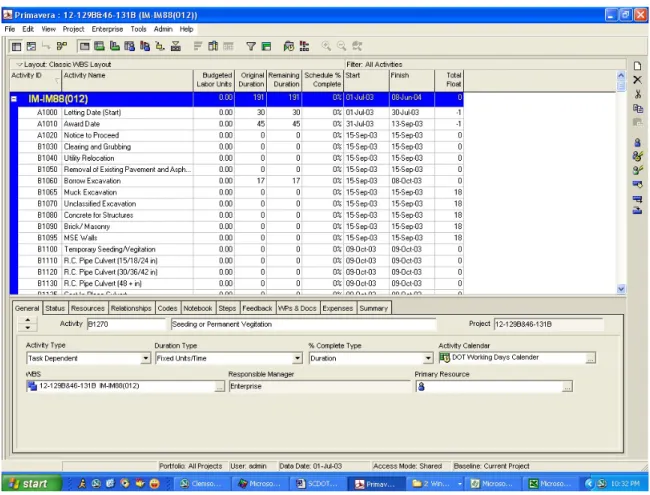Click the Cut scissors icon
Screen dimensions: 650x495
638,95
